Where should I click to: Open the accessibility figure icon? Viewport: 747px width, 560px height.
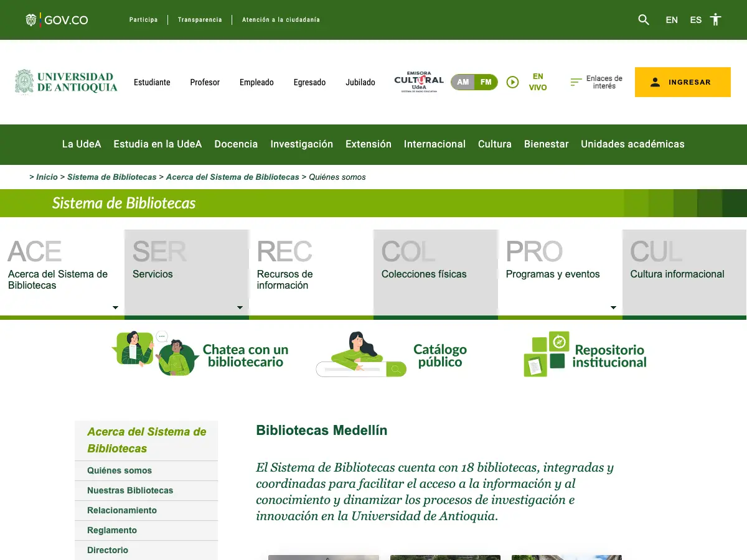(716, 19)
